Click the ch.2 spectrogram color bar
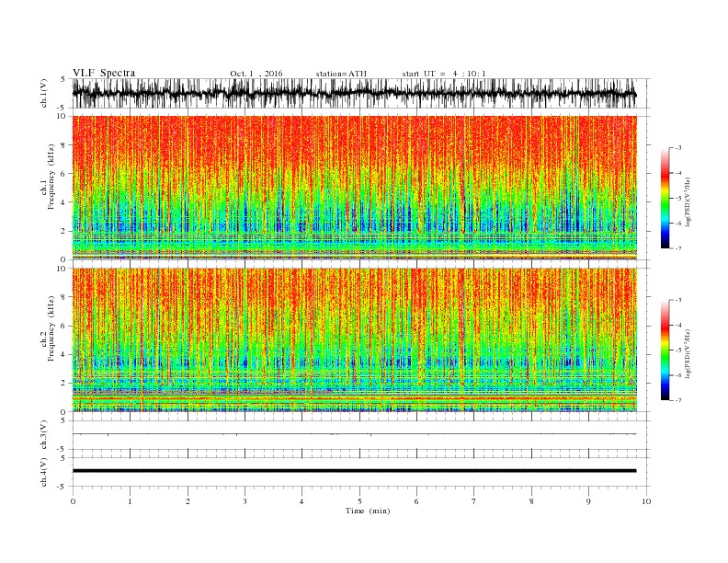The height and width of the screenshot is (563, 728). coord(665,350)
